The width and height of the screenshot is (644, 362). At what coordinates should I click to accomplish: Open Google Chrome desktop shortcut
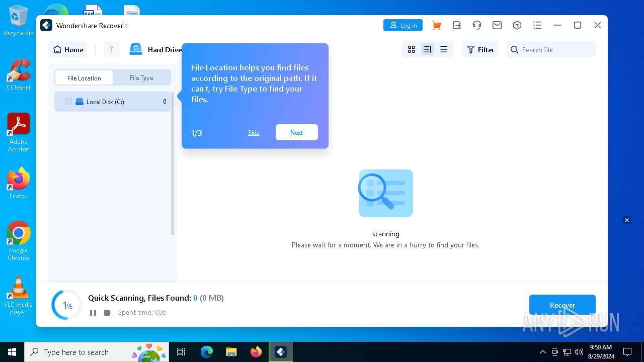(19, 241)
